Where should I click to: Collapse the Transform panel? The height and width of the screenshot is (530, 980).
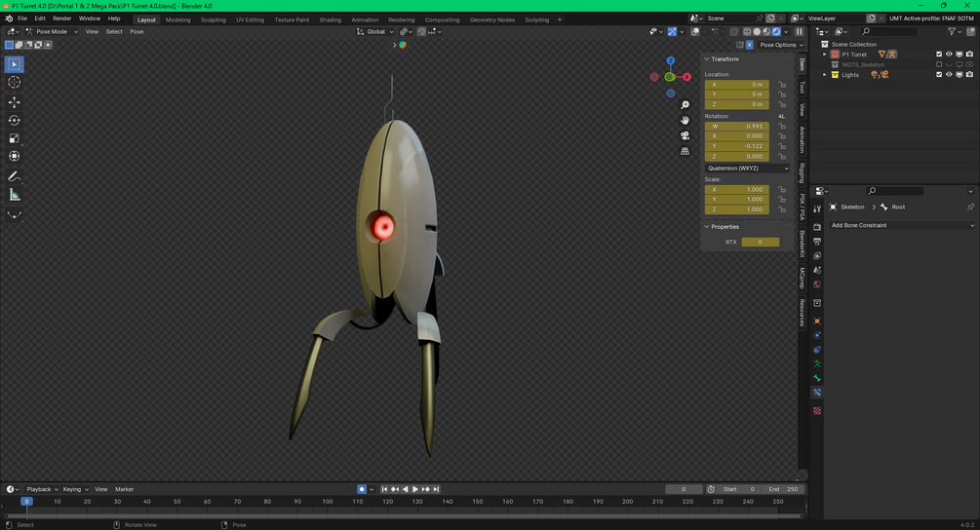(x=707, y=59)
